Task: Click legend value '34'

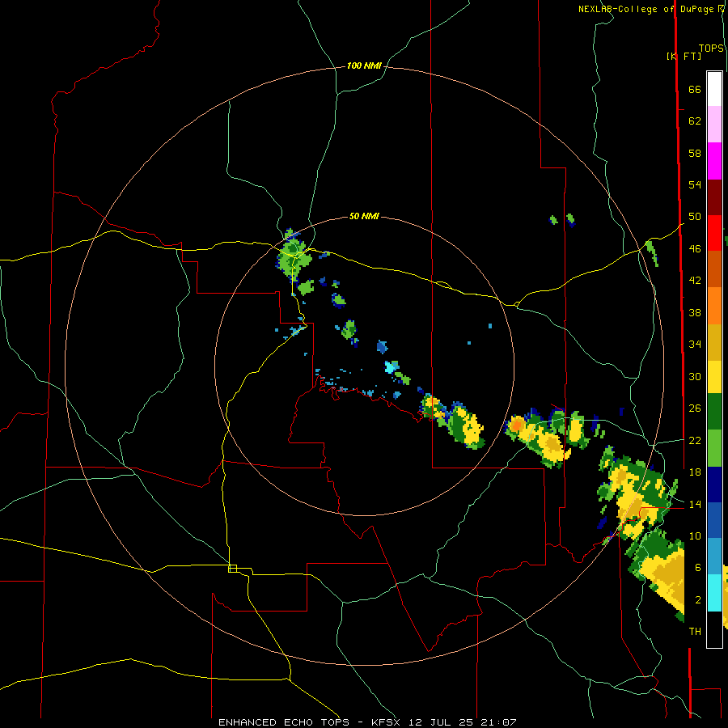Action: (695, 345)
